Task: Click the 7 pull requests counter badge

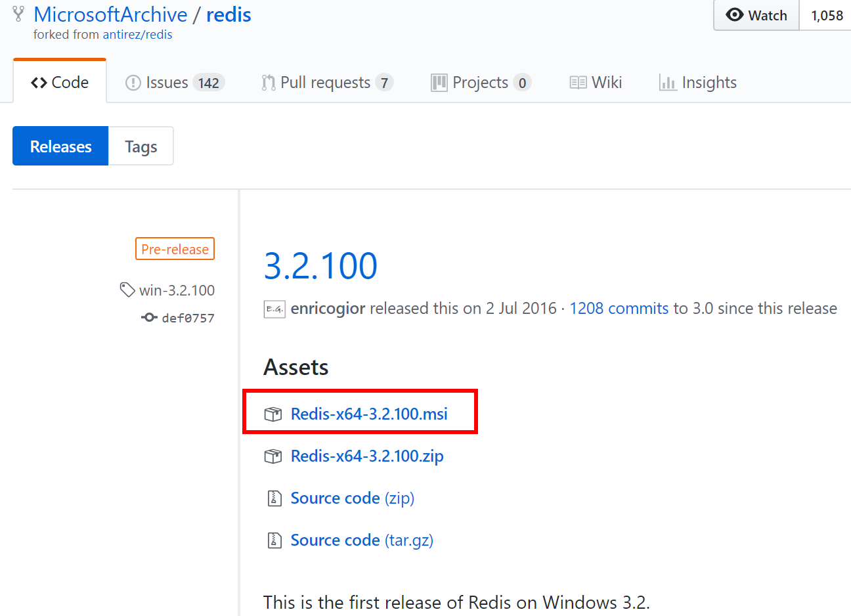Action: click(384, 83)
